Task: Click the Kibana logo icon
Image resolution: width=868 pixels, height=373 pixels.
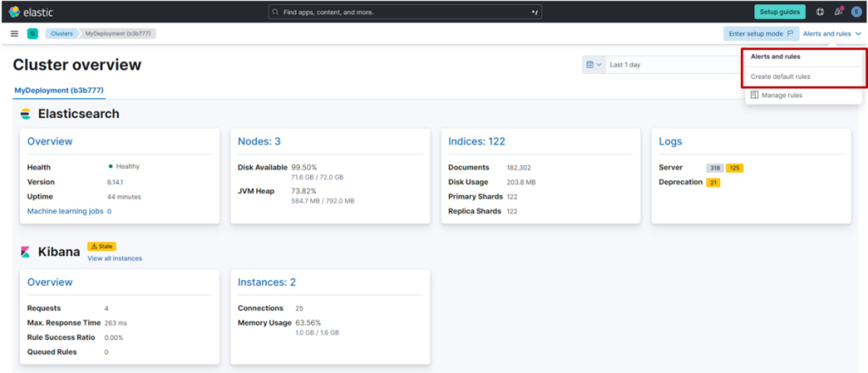Action: click(x=25, y=252)
